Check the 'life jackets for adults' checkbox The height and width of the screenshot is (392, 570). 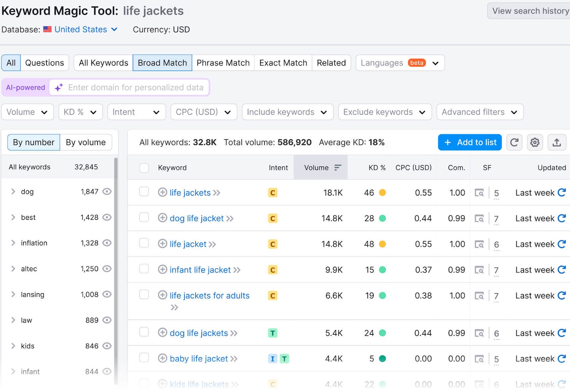pos(144,294)
